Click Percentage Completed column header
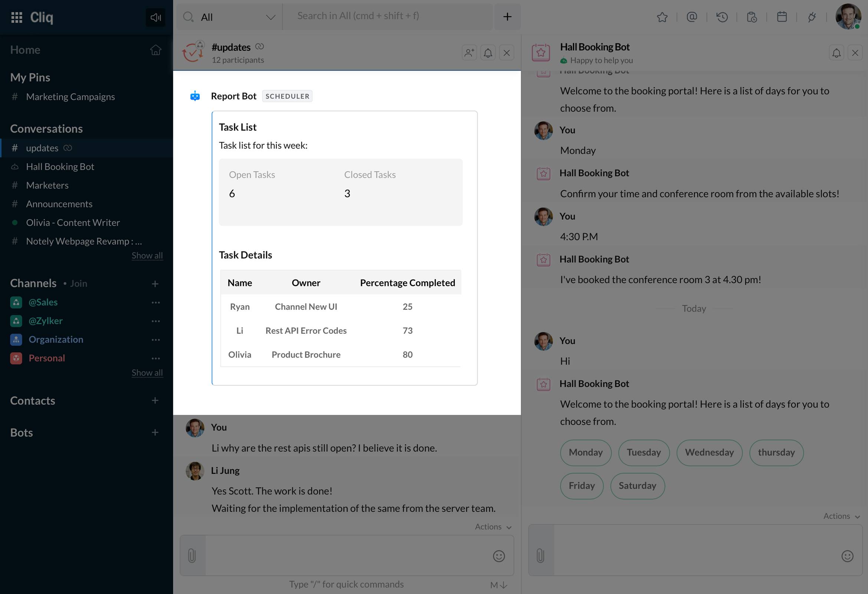 pyautogui.click(x=408, y=283)
